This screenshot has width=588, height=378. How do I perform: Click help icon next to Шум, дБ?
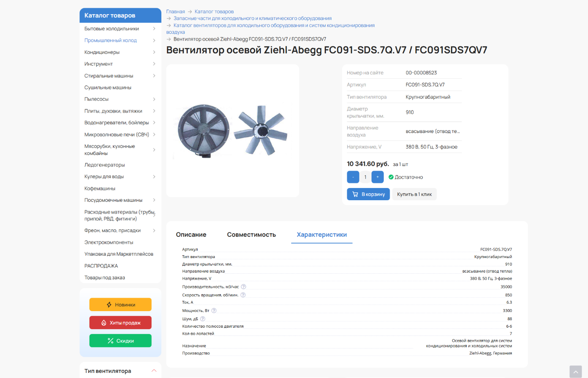(203, 319)
